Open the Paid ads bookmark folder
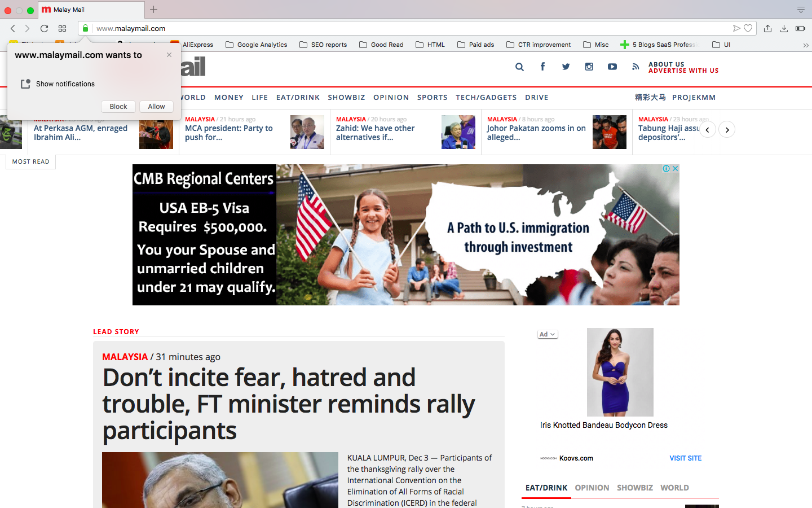812x508 pixels. coord(476,45)
